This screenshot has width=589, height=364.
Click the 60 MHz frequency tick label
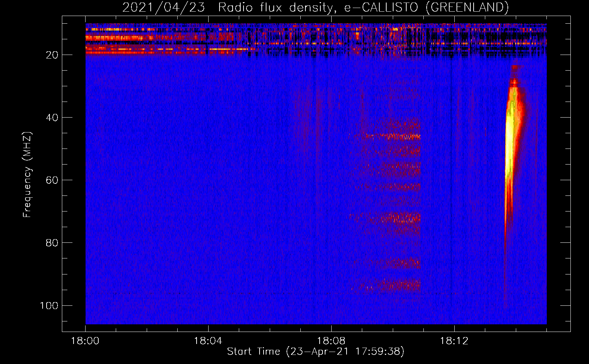click(52, 180)
